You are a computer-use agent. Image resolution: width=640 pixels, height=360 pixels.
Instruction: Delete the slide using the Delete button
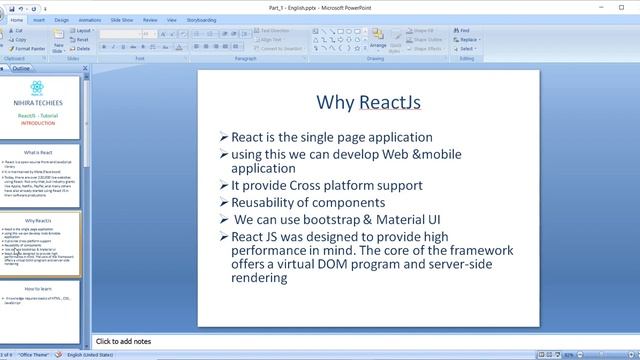[80, 49]
